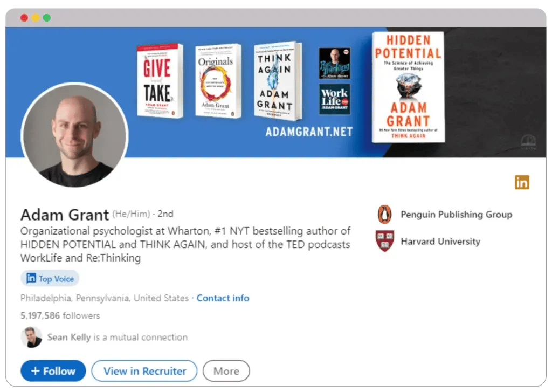Click the (He/Him) pronouns label
This screenshot has width=552, height=392.
tap(132, 214)
